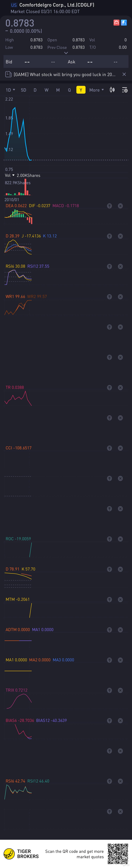132x868 pixels.
Task: Move the MACD indicator to top
Action: click(109, 206)
